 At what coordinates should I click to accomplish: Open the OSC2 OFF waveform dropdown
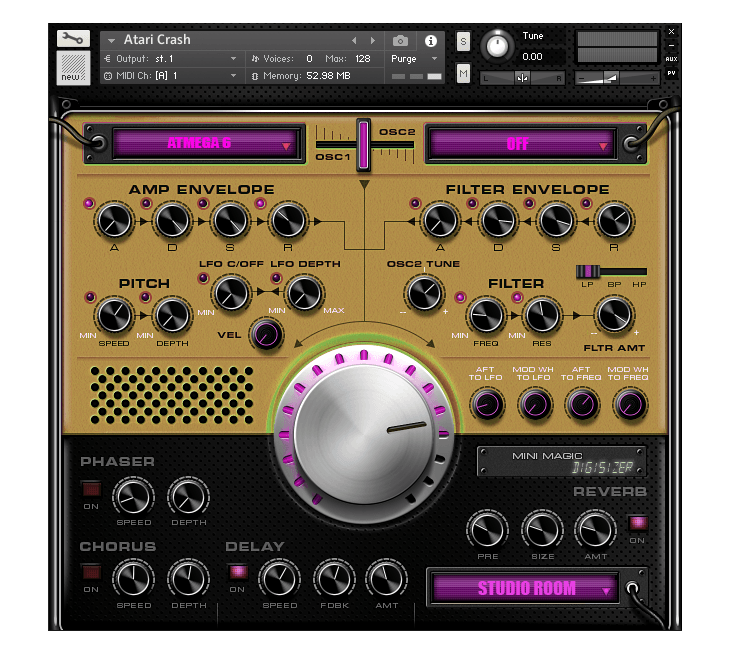tap(518, 144)
